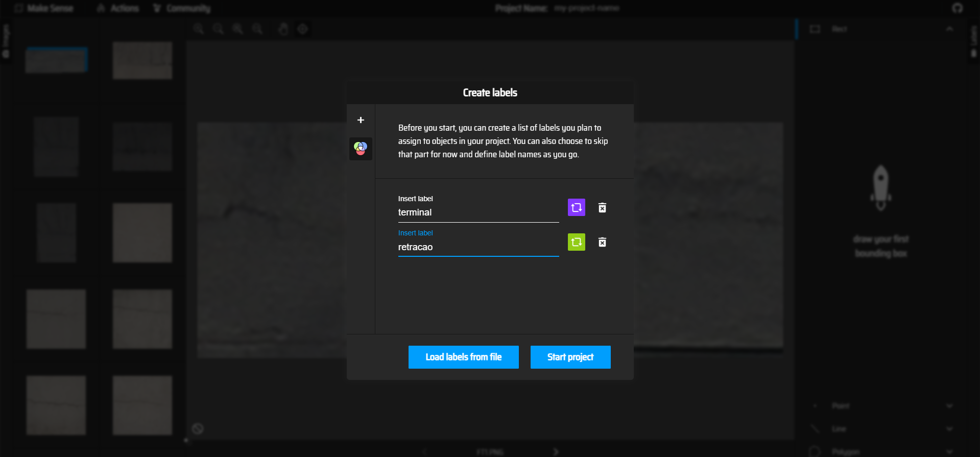Click Load labels from file
The height and width of the screenshot is (457, 980).
(x=464, y=357)
